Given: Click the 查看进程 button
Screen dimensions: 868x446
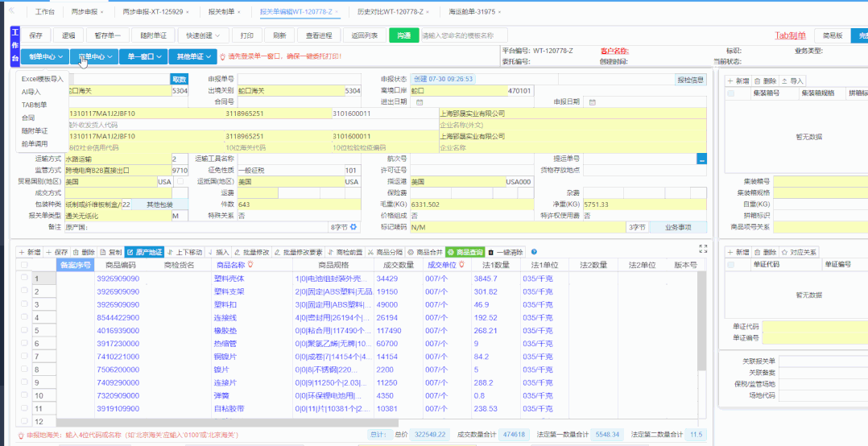Looking at the screenshot, I should [x=318, y=35].
